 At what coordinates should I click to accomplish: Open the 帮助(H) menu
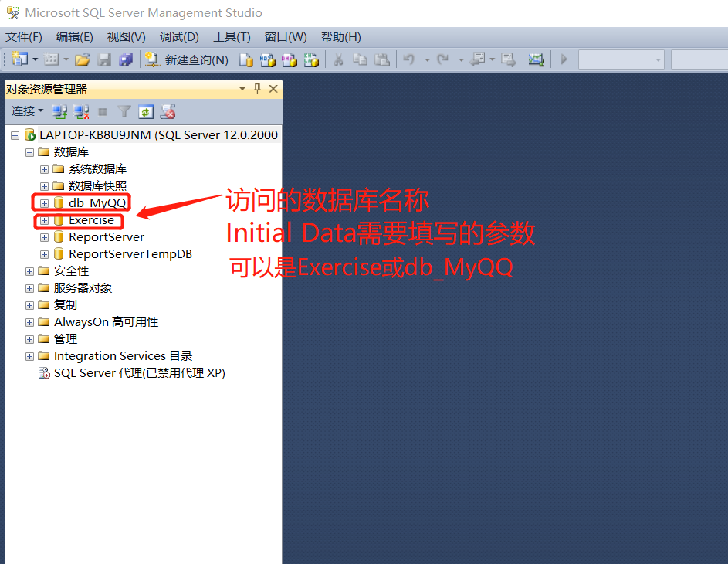click(x=340, y=37)
